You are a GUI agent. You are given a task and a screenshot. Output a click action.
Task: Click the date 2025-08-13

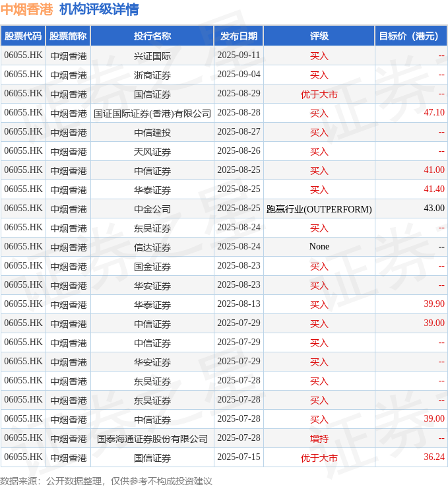238,304
